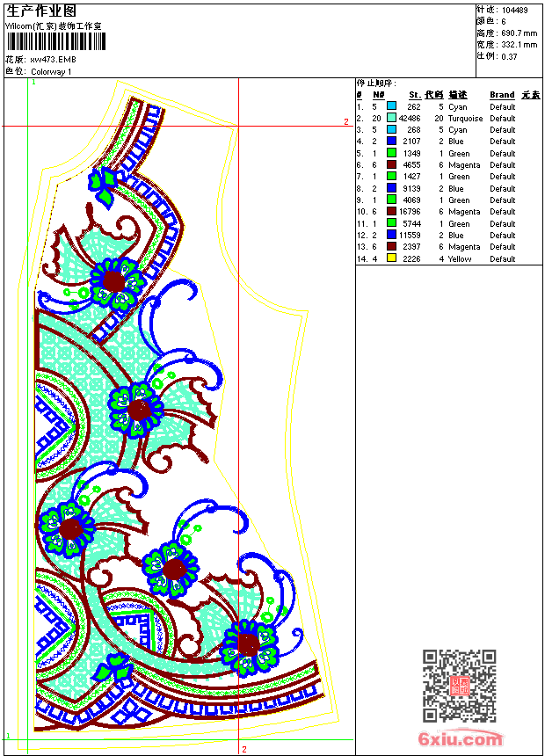Select the Green swatch in stop row 5

coord(391,153)
